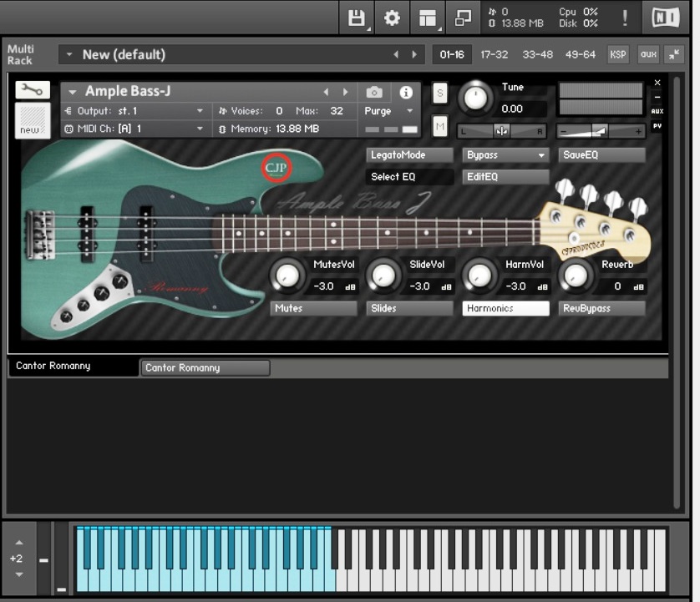Solo the Ample Bass-J instrument
The width and height of the screenshot is (700, 602).
point(439,94)
